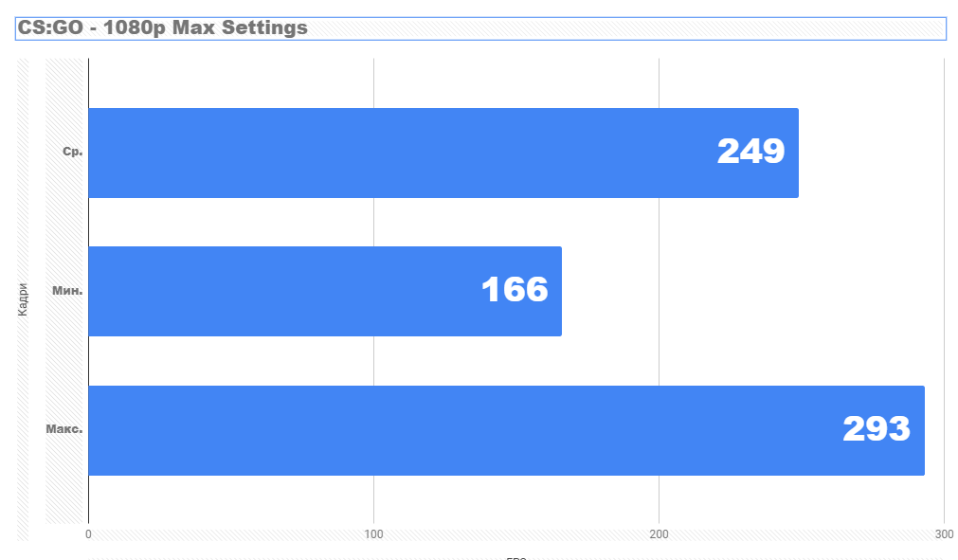Screen dimensions: 958x560
Task: Select the 100 tick label on horizontal axis
Action: tap(374, 534)
